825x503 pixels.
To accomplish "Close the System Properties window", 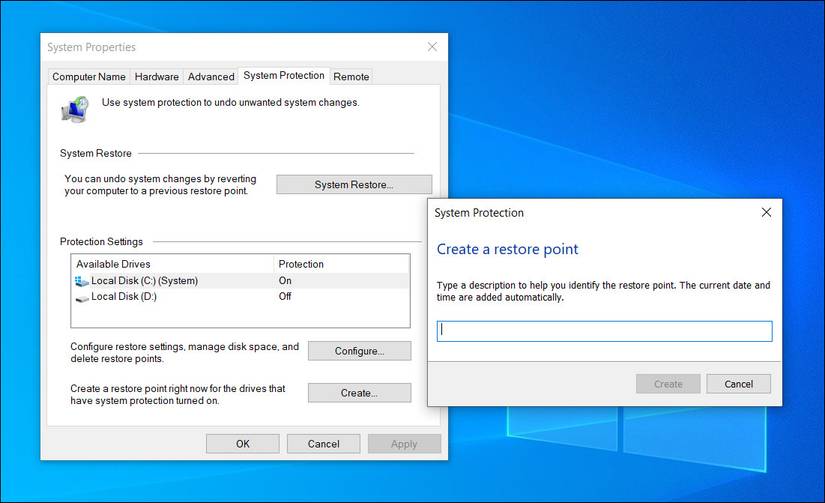I will 432,47.
